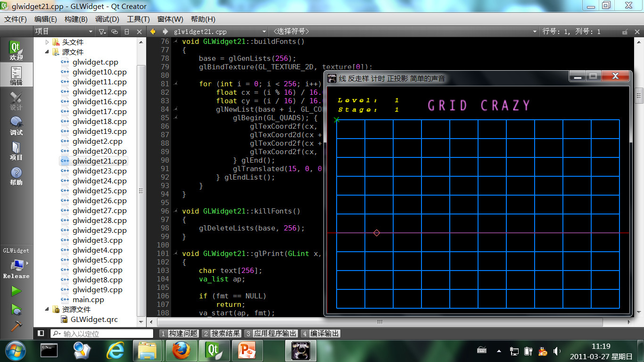The height and width of the screenshot is (362, 644).
Task: Open the 窗体(W) menu
Action: pos(170,19)
